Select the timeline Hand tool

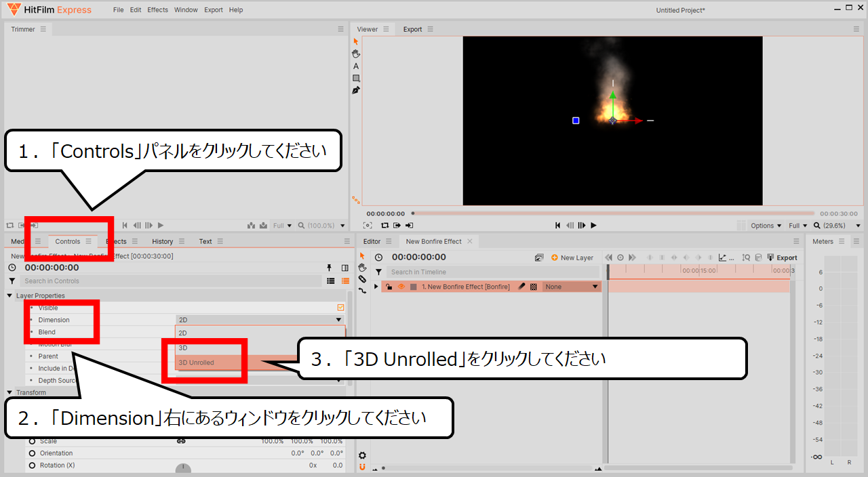(362, 267)
